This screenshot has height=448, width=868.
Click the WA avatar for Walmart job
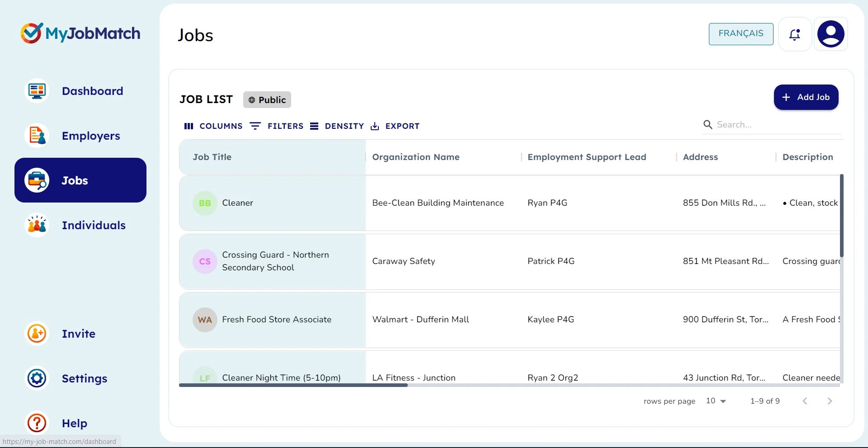(x=205, y=320)
